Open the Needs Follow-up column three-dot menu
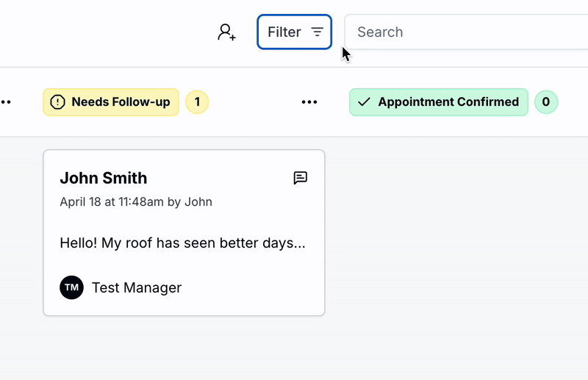Image resolution: width=588 pixels, height=380 pixels. pos(309,102)
